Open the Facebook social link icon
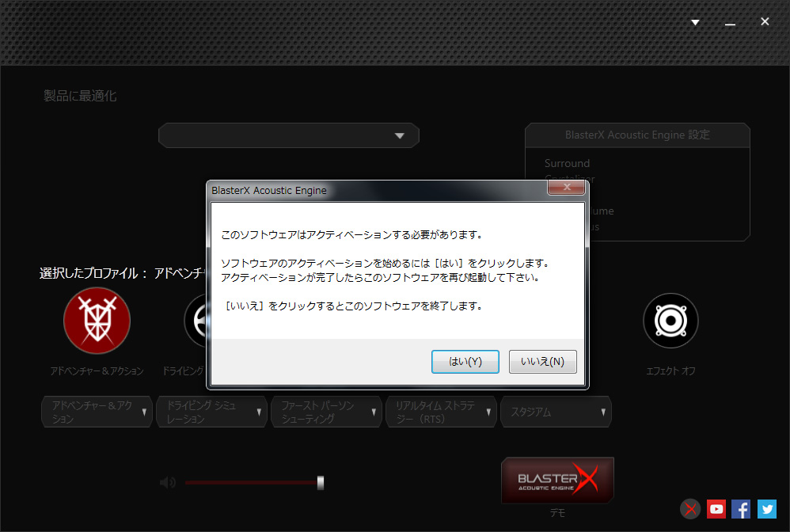Viewport: 790px width, 532px height. [x=741, y=509]
